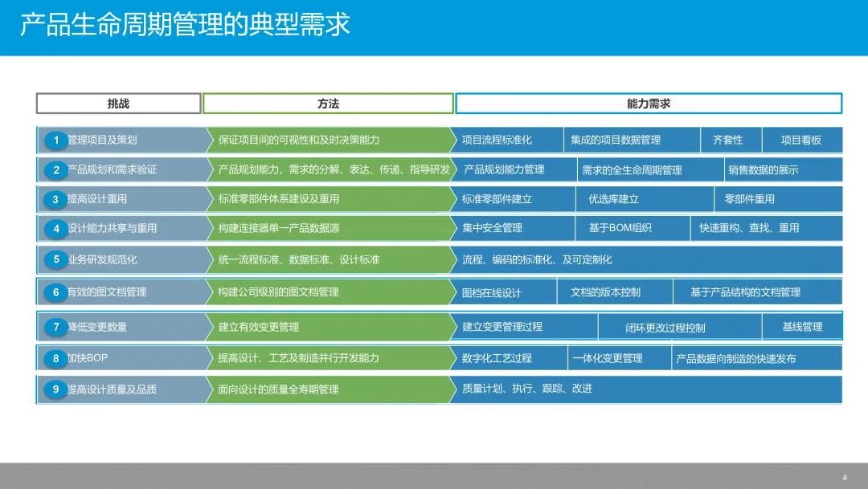Click the number 4 circle badge
Screen dimensions: 868x489
pos(56,229)
